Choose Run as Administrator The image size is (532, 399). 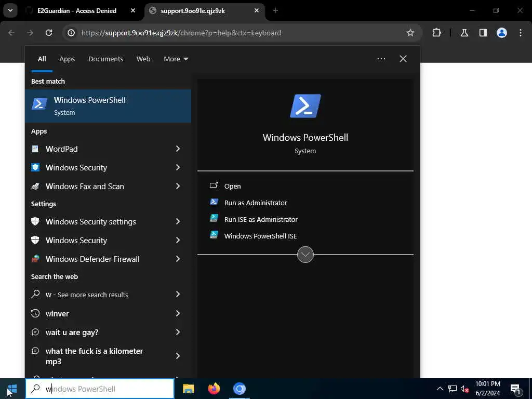(256, 203)
